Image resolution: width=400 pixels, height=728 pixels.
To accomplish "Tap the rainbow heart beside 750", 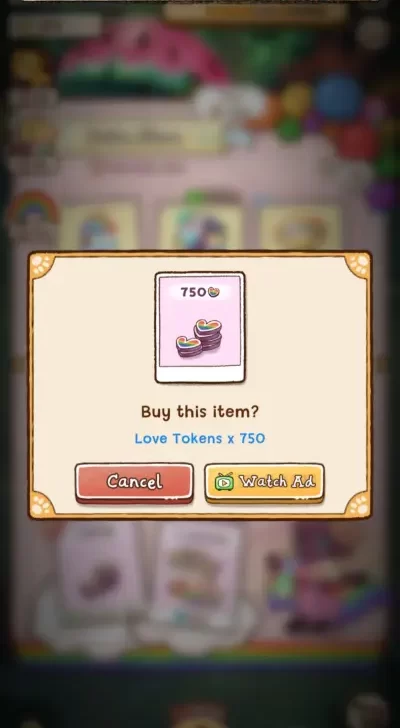I will [213, 292].
